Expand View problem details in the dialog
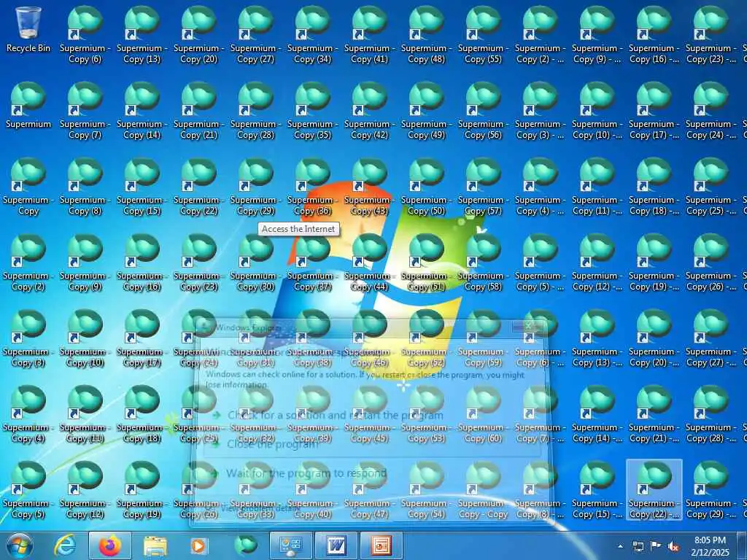 tap(260, 508)
